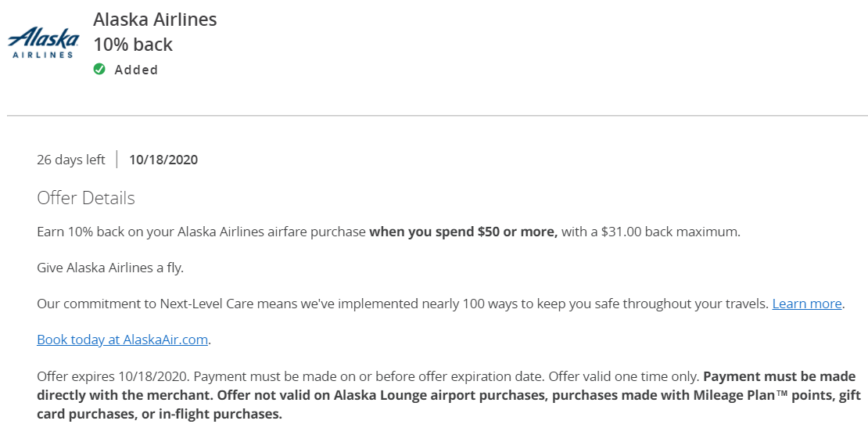
Task: Click the Offer Details heading
Action: point(86,198)
